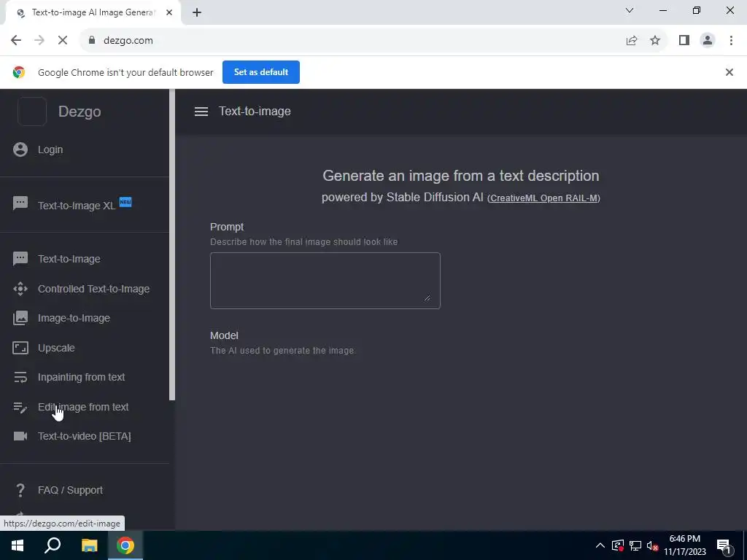
Task: Click the muted volume tray icon
Action: 653,545
